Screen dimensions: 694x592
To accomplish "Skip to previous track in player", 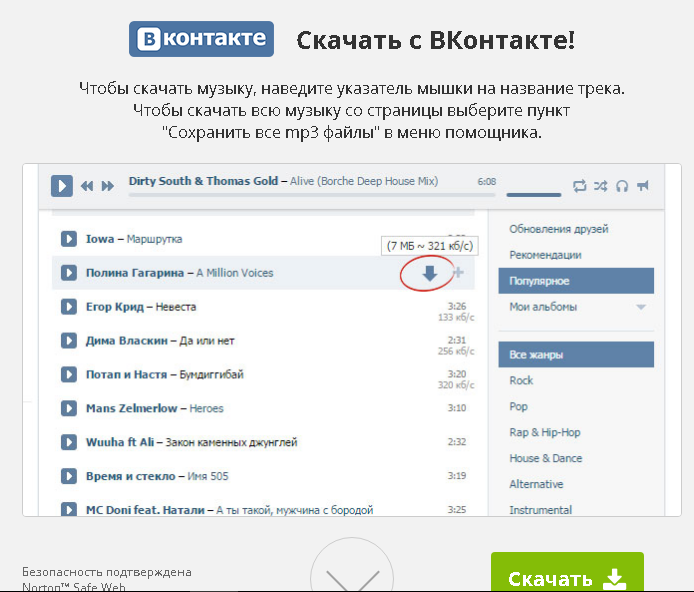I will pyautogui.click(x=87, y=186).
